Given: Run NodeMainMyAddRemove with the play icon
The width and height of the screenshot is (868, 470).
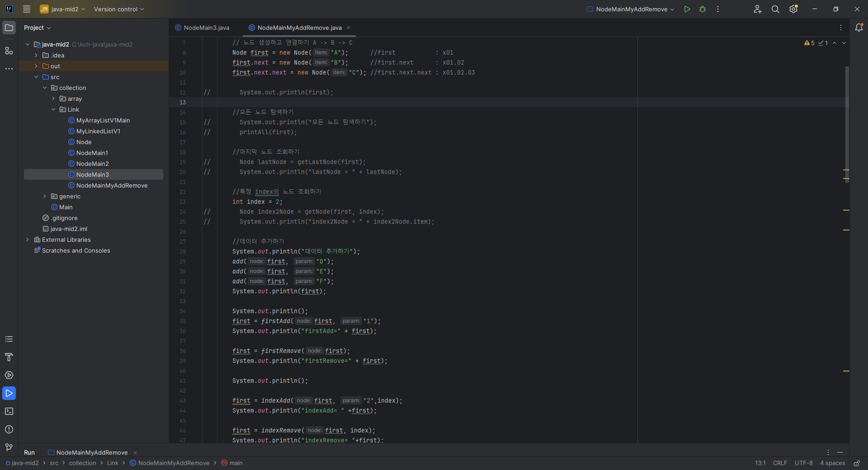Looking at the screenshot, I should [x=687, y=9].
